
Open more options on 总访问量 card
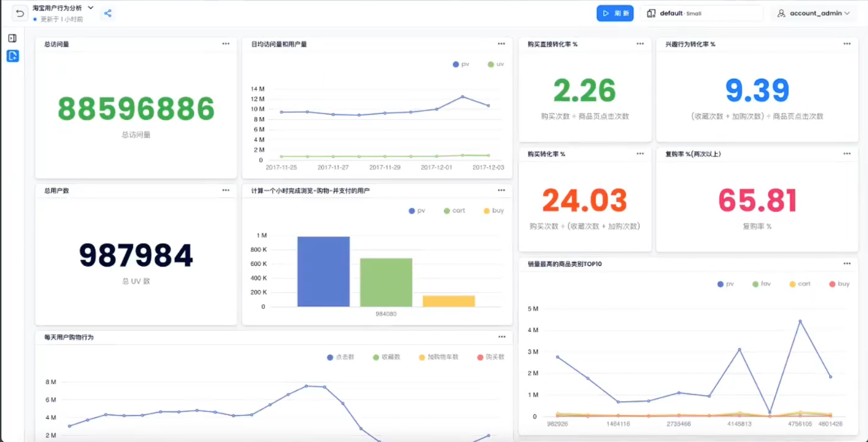(226, 44)
